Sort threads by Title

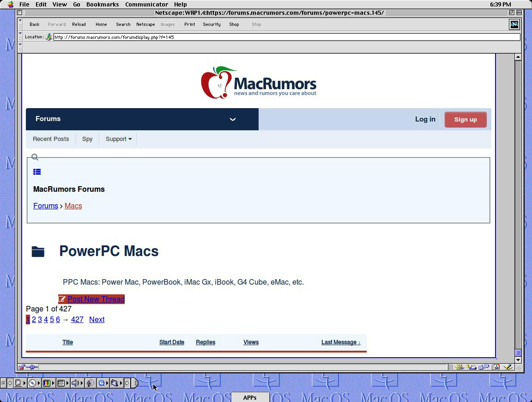(67, 342)
